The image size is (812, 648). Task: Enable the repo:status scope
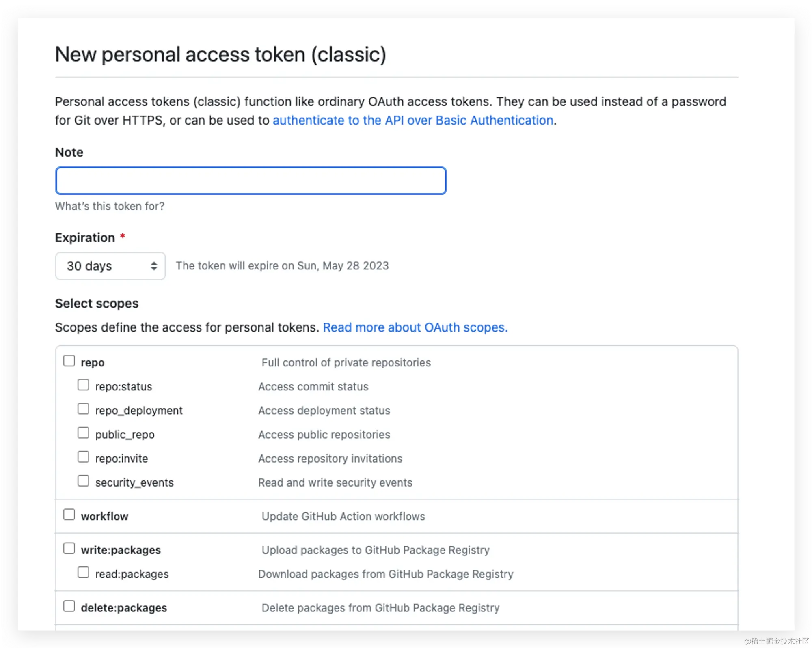click(x=83, y=385)
